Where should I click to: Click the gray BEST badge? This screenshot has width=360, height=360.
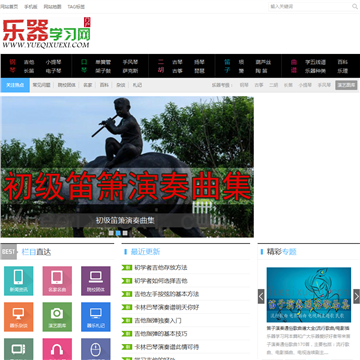9,252
